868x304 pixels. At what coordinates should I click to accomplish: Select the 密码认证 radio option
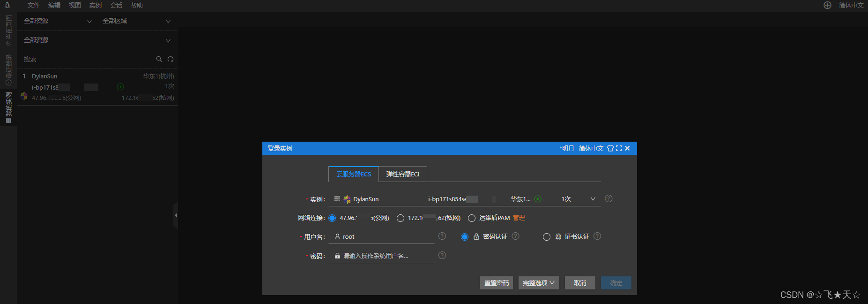click(465, 237)
